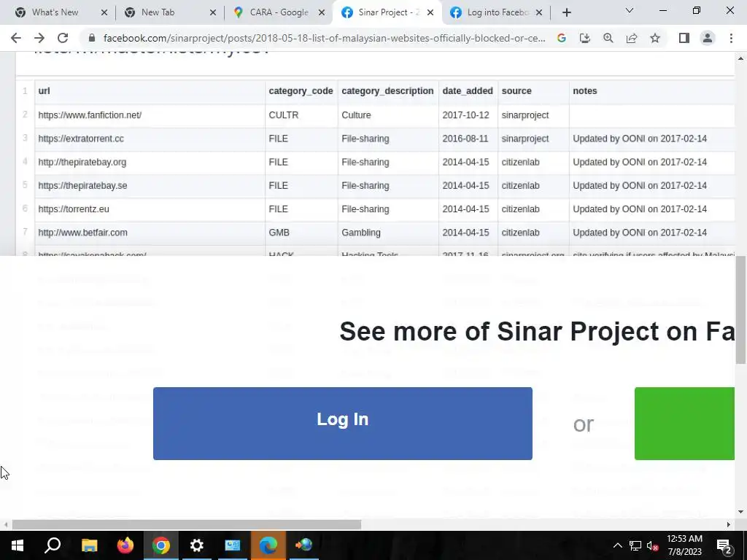Bookmark this page with the star icon
The image size is (747, 560).
[x=655, y=38]
